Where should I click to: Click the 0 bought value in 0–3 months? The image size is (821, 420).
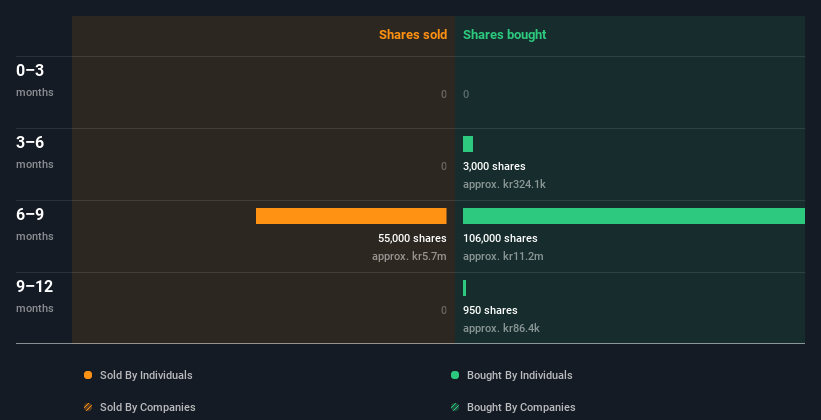(466, 94)
